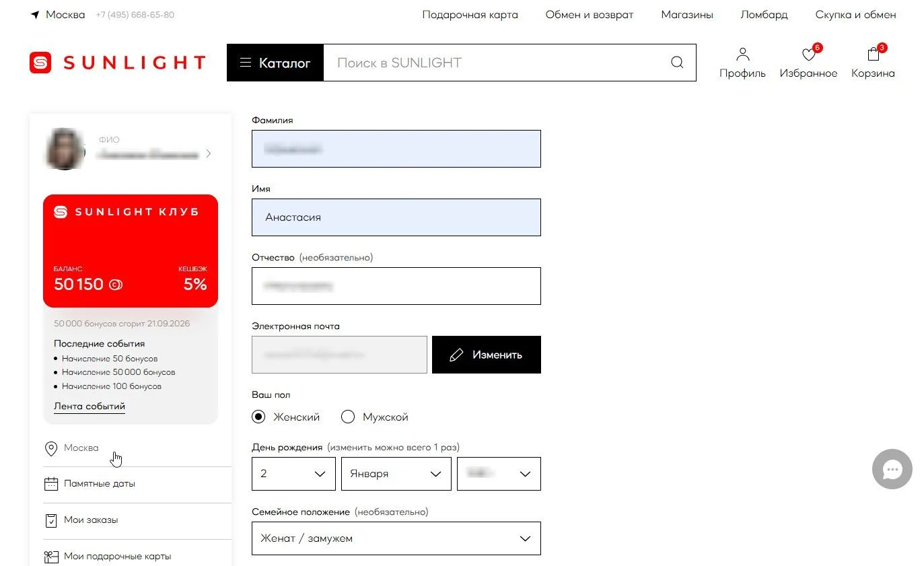The width and height of the screenshot is (924, 566).
Task: Open Семейное положение dropdown
Action: (x=396, y=538)
